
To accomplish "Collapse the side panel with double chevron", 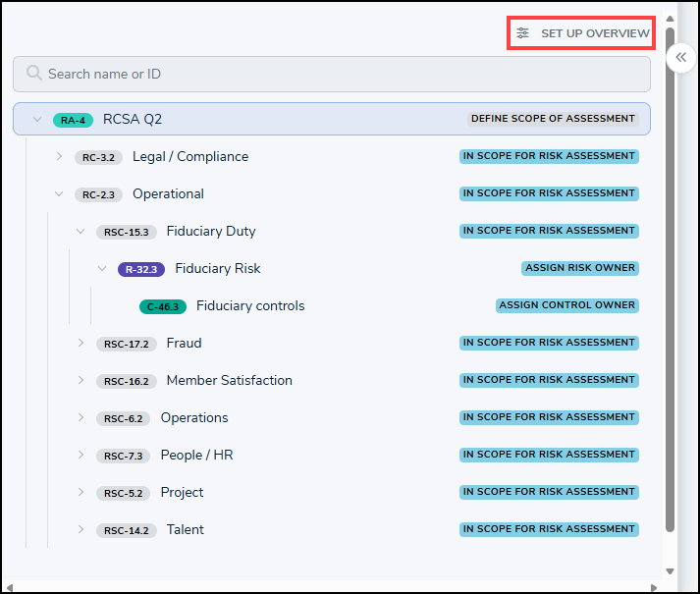I will pos(680,57).
